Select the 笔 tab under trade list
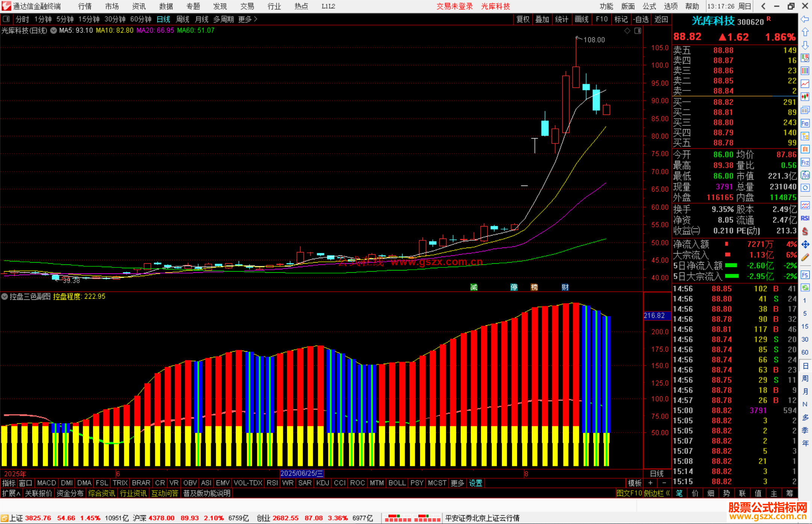The height and width of the screenshot is (524, 812). click(679, 493)
